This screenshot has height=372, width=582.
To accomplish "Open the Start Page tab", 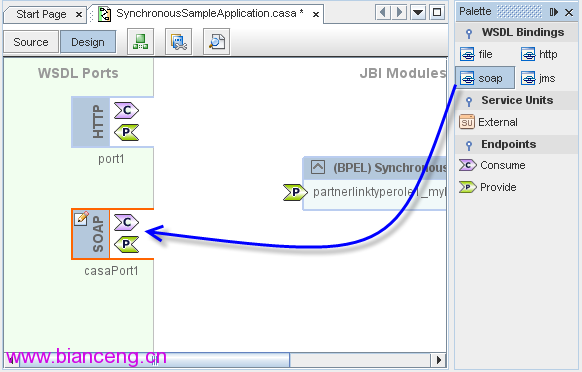I will coord(42,14).
